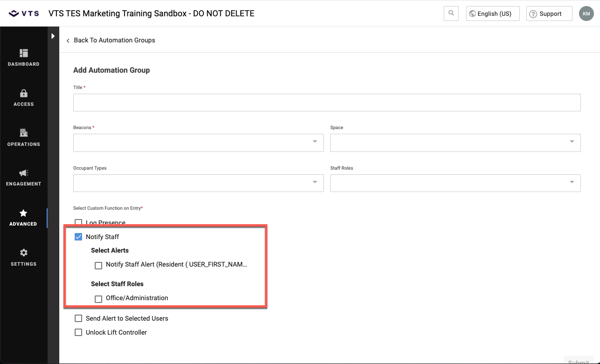Click the Settings gear icon
Screen dimensions: 600x364
[24, 253]
